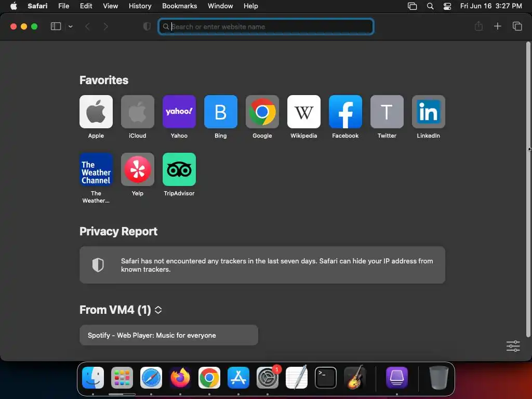Open the Wikipedia favorite
The height and width of the screenshot is (399, 532).
click(x=303, y=112)
